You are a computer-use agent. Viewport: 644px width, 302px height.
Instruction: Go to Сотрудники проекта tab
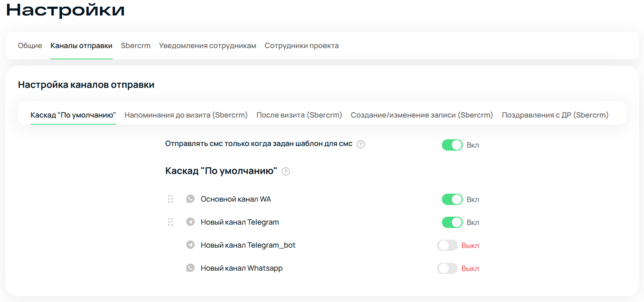pos(302,46)
